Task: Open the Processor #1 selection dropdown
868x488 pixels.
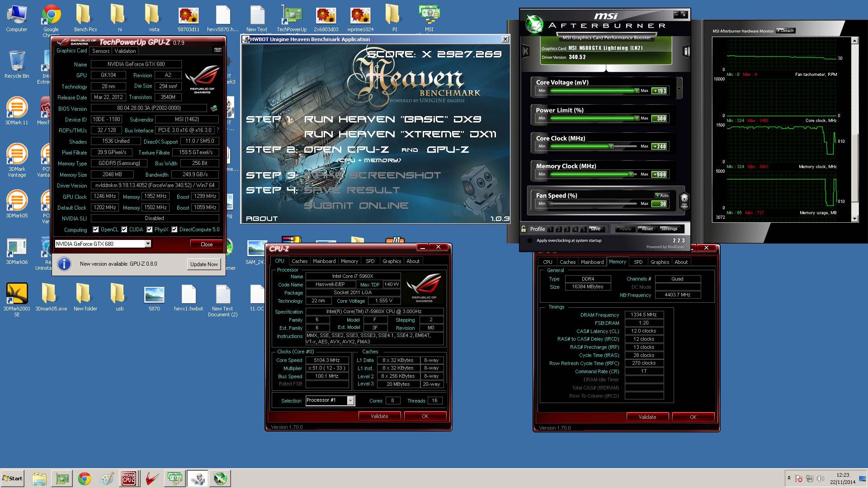Action: point(350,400)
